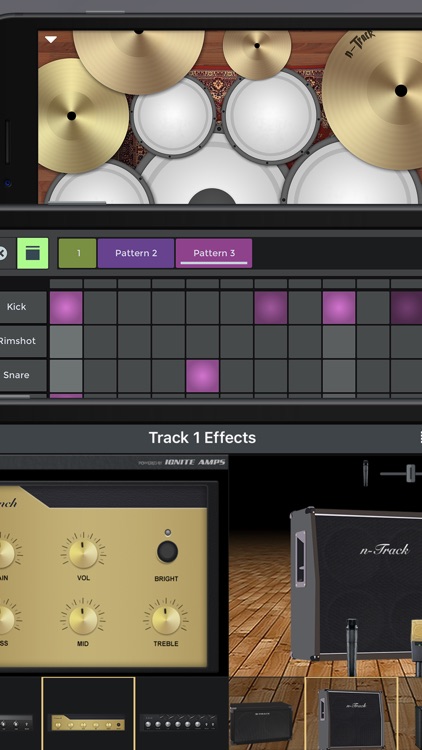Enable the Rimshot note on step 9
The image size is (422, 750).
pyautogui.click(x=339, y=342)
